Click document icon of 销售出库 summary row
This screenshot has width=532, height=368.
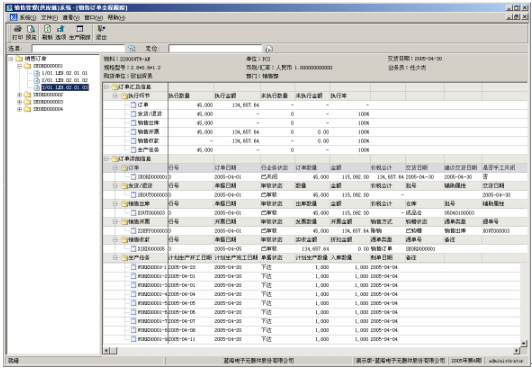(x=134, y=123)
